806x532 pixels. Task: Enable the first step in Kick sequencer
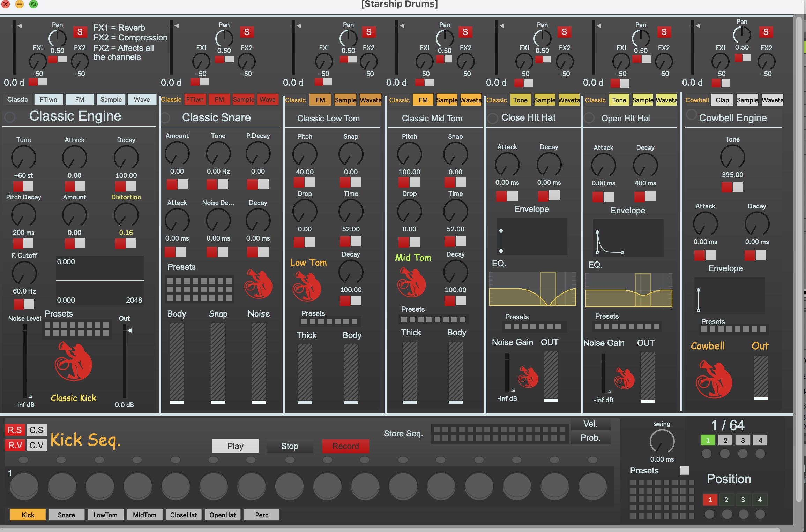point(24,485)
